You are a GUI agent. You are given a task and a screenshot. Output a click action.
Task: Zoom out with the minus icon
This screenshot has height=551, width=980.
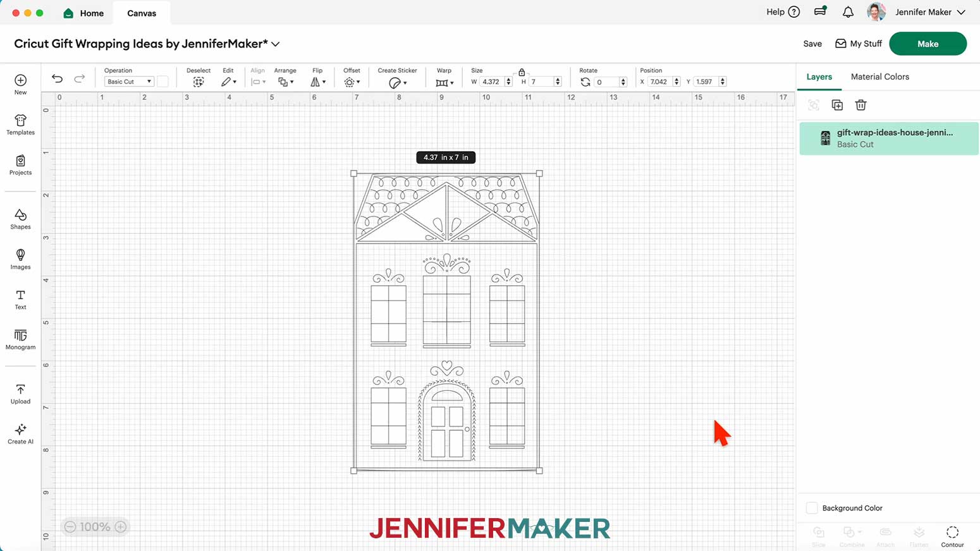pos(70,527)
